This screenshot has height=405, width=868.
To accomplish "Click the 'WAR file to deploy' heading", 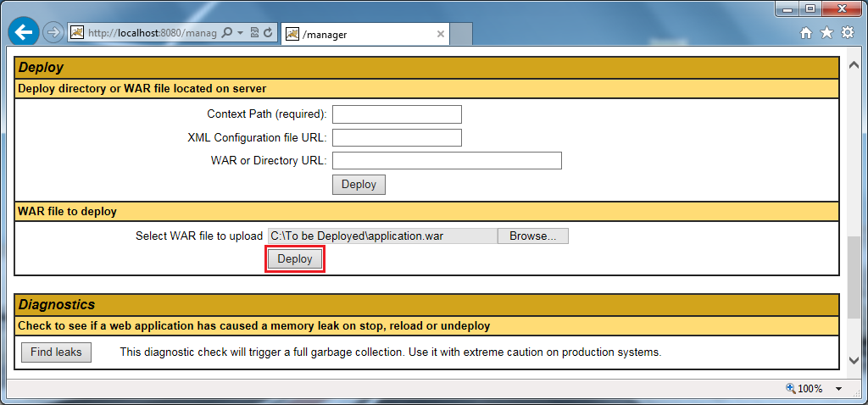I will pos(68,211).
